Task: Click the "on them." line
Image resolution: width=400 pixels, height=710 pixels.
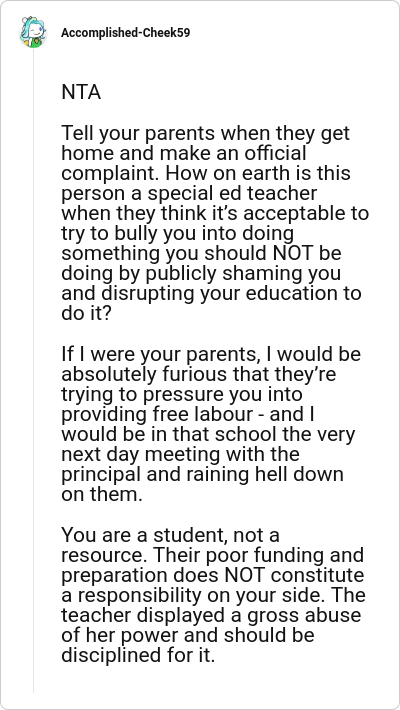Action: tap(102, 494)
